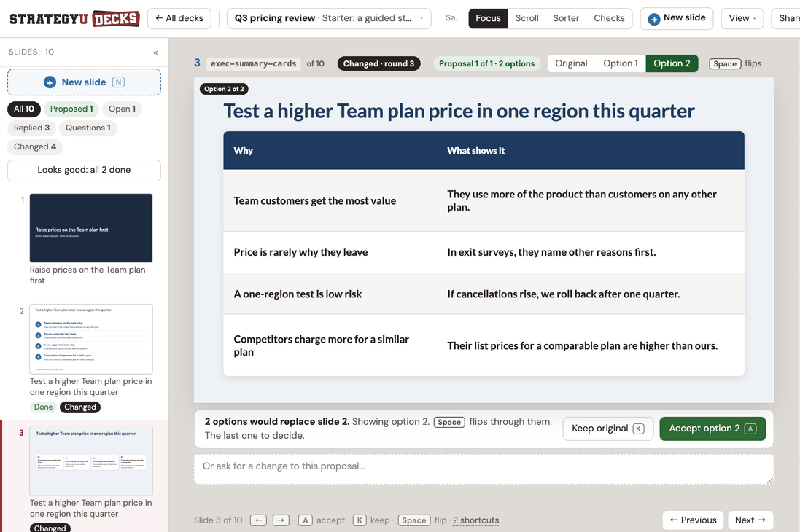Filter slides by Questions 1
The height and width of the screenshot is (532, 800).
[88, 128]
